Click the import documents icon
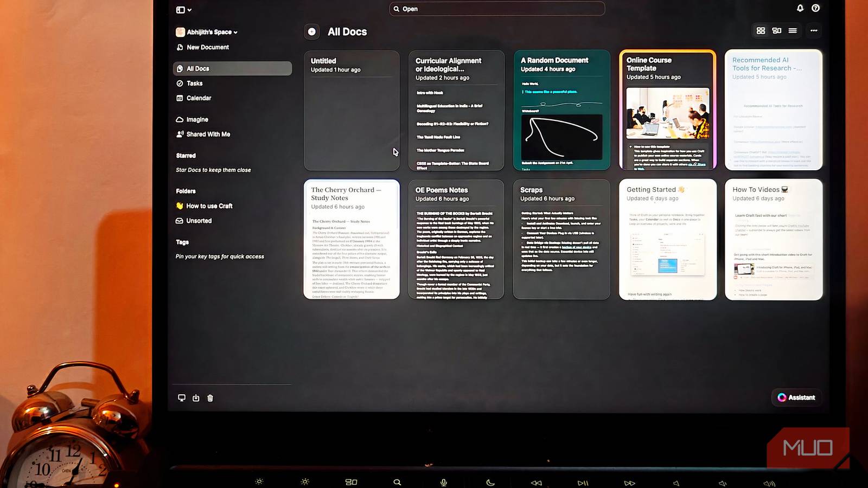 point(196,397)
